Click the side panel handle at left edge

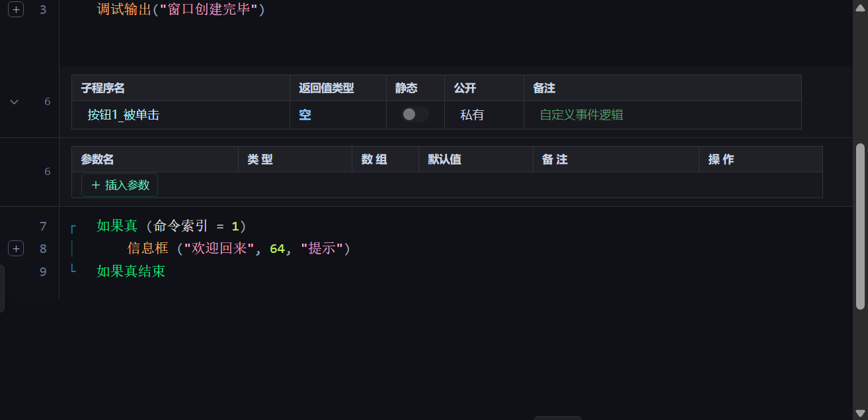[2, 289]
